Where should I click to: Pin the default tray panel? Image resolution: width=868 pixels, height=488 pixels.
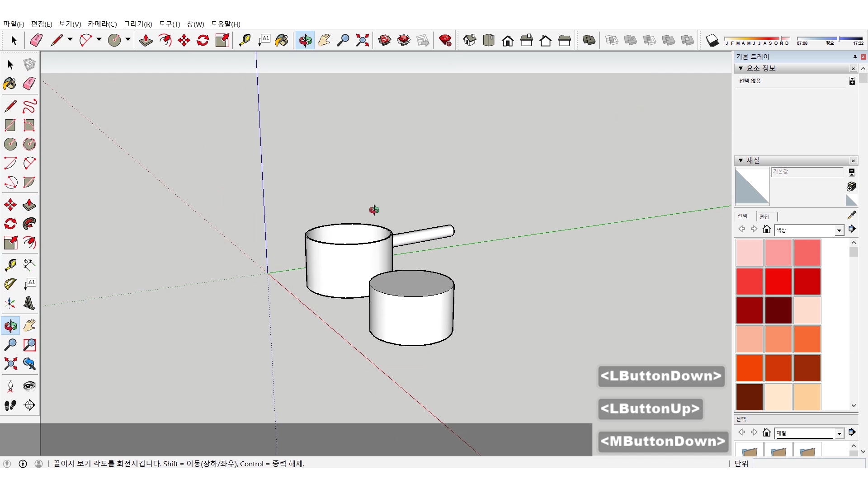854,57
